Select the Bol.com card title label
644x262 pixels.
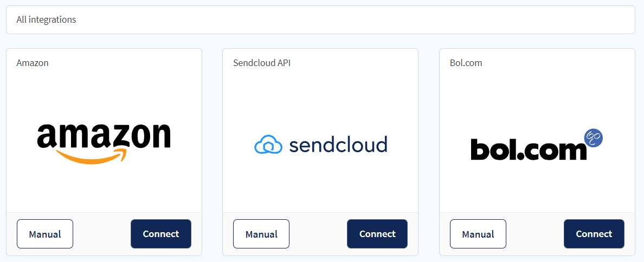point(466,63)
